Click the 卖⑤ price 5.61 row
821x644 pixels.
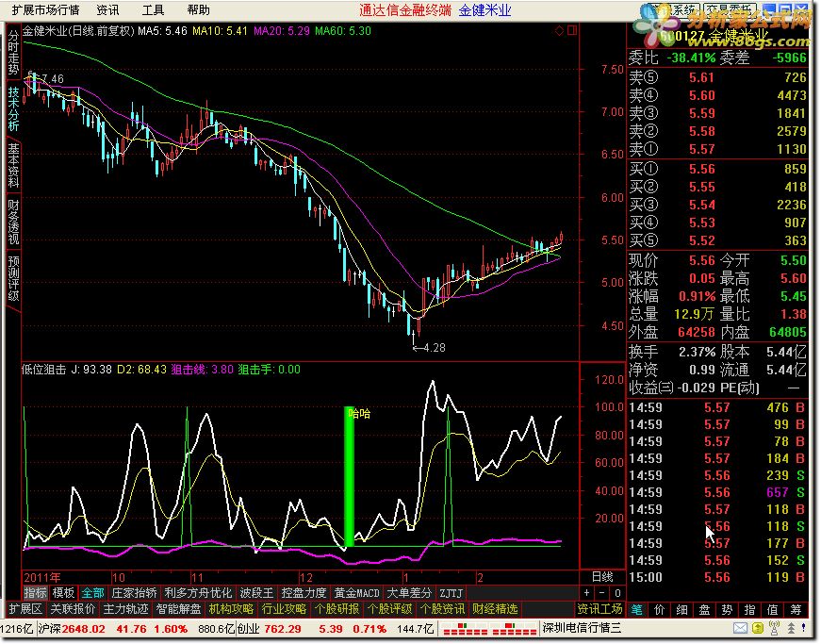(717, 77)
